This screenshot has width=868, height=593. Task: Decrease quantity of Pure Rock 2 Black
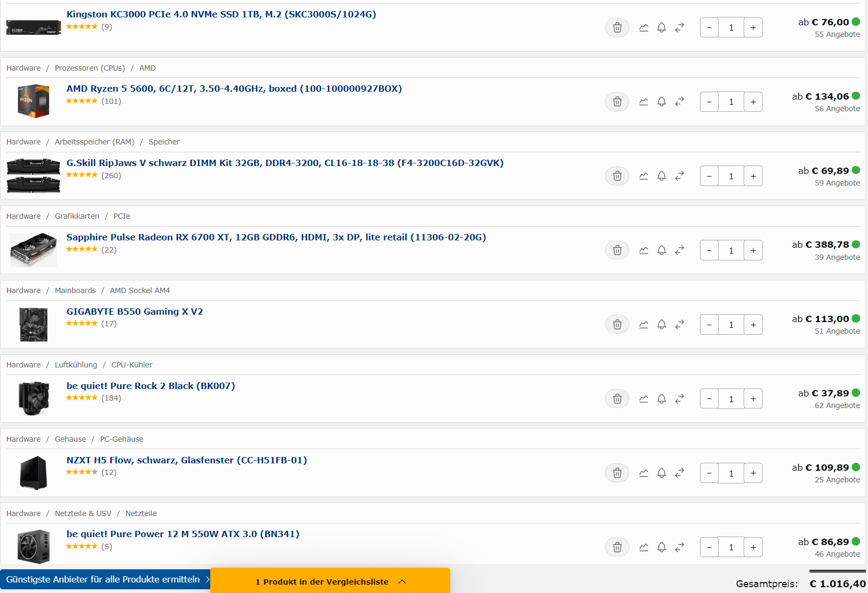[x=709, y=399]
